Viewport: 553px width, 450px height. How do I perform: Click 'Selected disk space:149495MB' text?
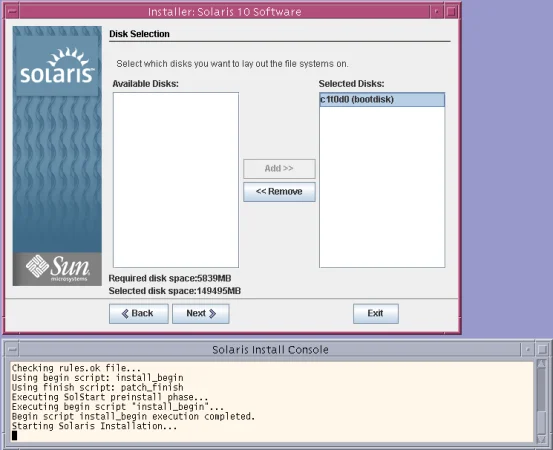pyautogui.click(x=175, y=291)
